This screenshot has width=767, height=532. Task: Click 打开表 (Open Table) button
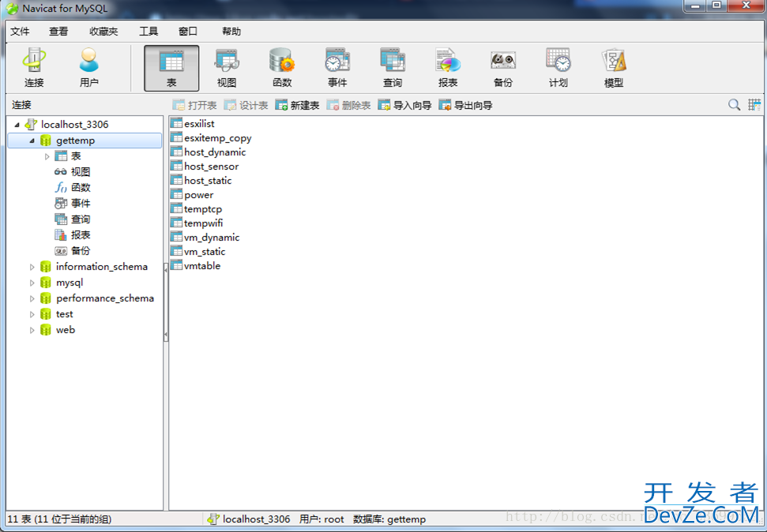click(x=194, y=105)
